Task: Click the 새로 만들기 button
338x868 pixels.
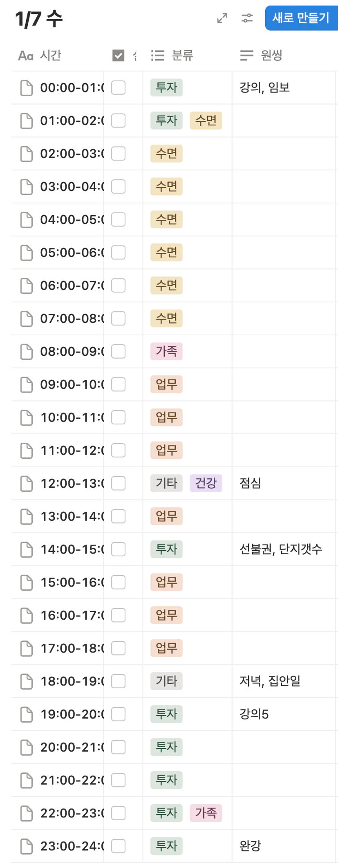Action: click(x=300, y=18)
